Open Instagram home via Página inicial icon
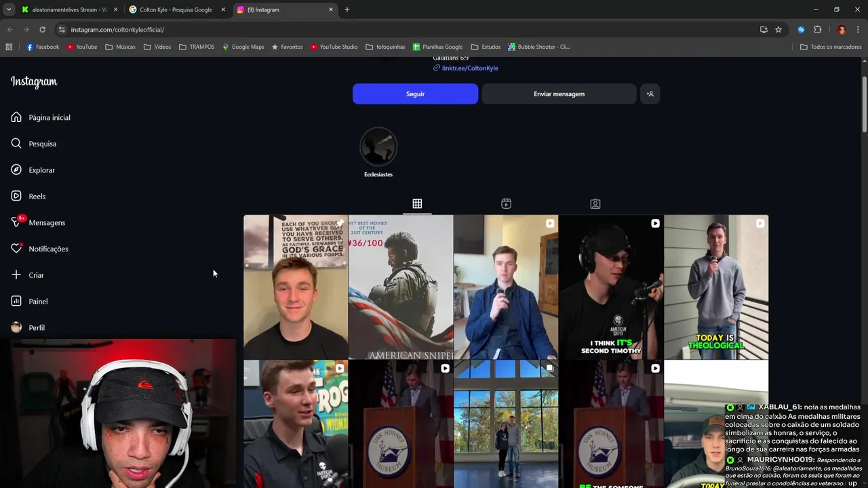Image resolution: width=868 pixels, height=488 pixels. 16,117
